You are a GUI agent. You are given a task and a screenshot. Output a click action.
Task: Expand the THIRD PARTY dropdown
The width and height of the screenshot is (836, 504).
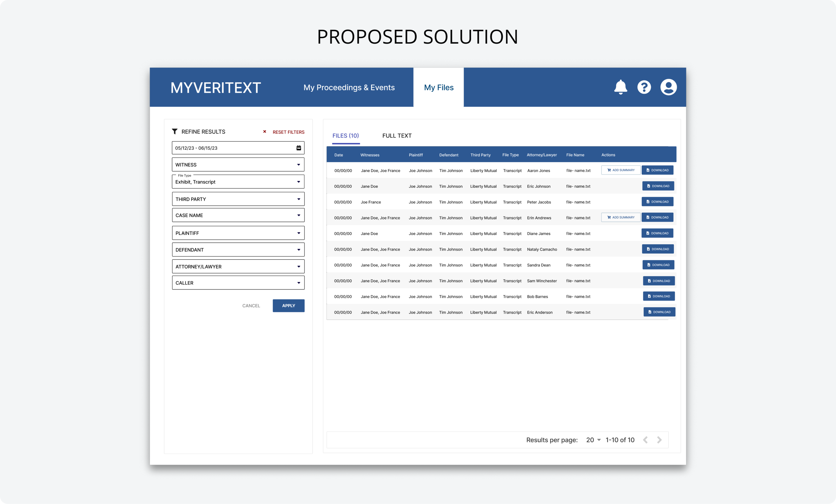click(238, 199)
